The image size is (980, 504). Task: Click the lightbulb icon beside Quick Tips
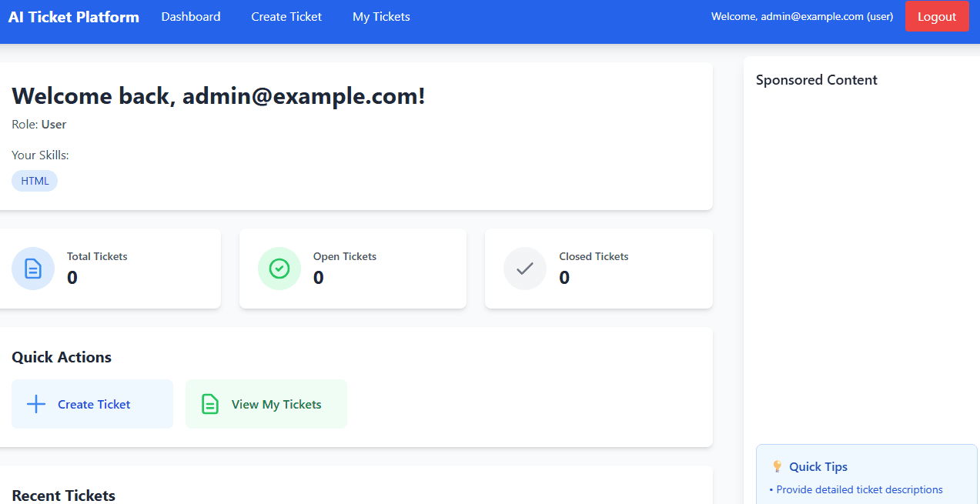(x=777, y=466)
